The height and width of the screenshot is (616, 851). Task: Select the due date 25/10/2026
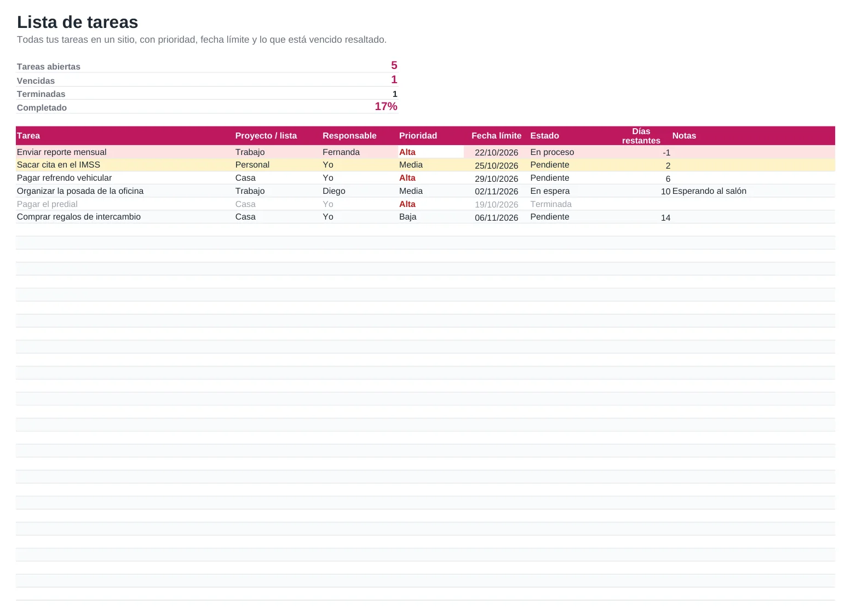(497, 165)
